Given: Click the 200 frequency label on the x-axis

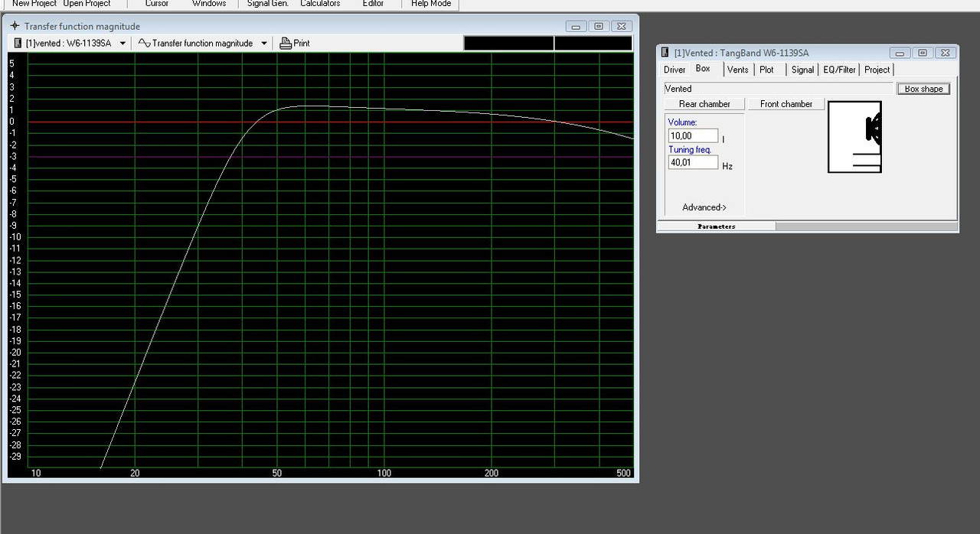Looking at the screenshot, I should click(x=491, y=473).
